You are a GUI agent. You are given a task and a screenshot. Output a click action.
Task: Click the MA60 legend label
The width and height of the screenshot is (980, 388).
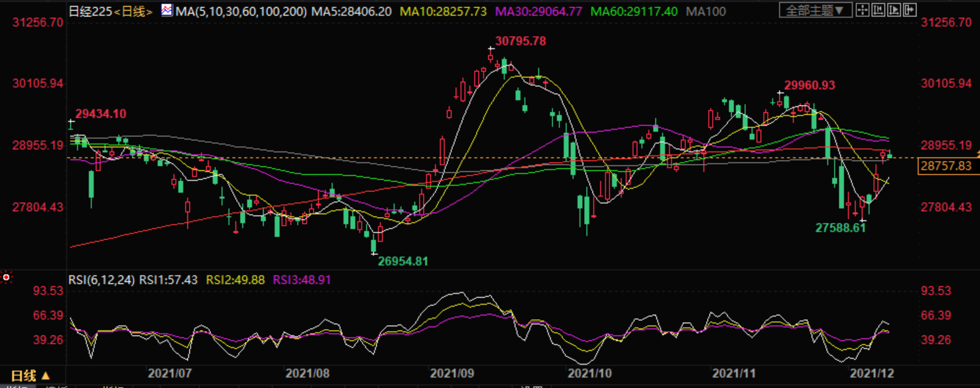[633, 11]
